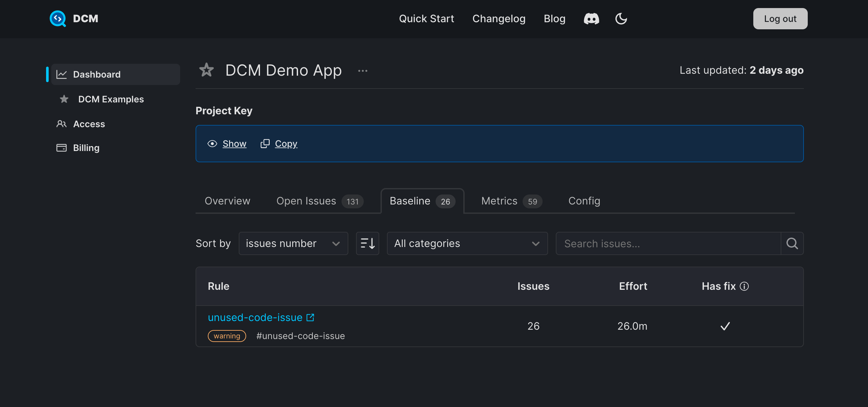The image size is (868, 407).
Task: Click the search magnifier button
Action: pos(792,243)
